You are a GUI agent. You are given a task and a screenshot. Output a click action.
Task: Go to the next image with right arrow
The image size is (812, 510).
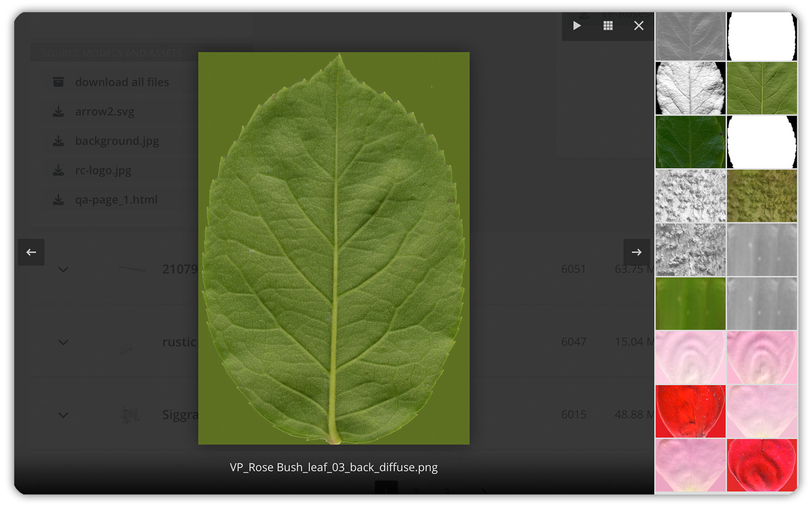[637, 252]
